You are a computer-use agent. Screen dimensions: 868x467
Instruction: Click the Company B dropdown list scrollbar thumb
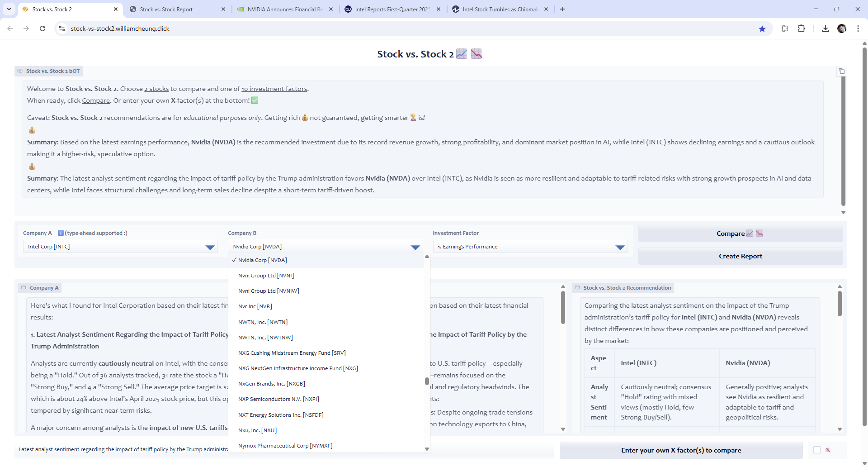427,381
